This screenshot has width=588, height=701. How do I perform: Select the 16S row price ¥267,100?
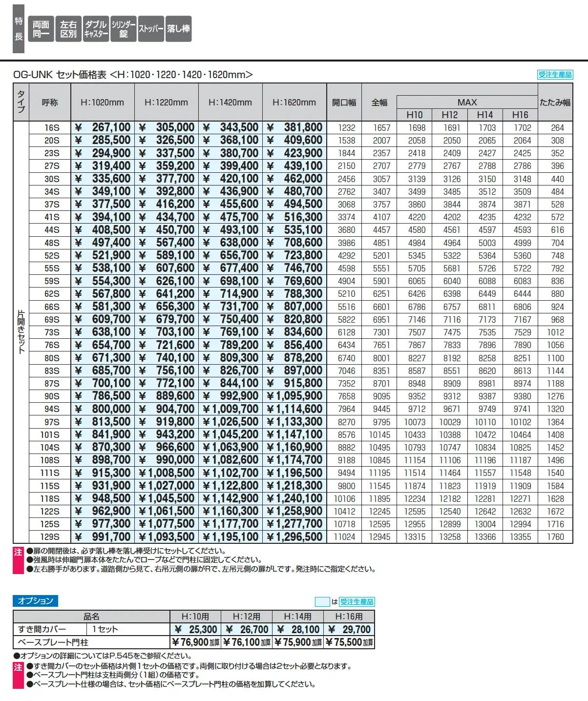(103, 127)
